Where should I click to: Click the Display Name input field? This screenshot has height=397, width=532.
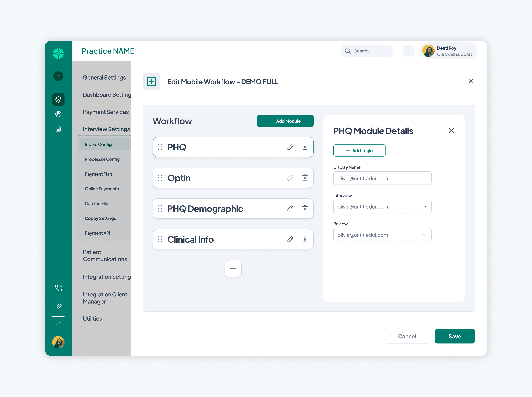(x=382, y=178)
